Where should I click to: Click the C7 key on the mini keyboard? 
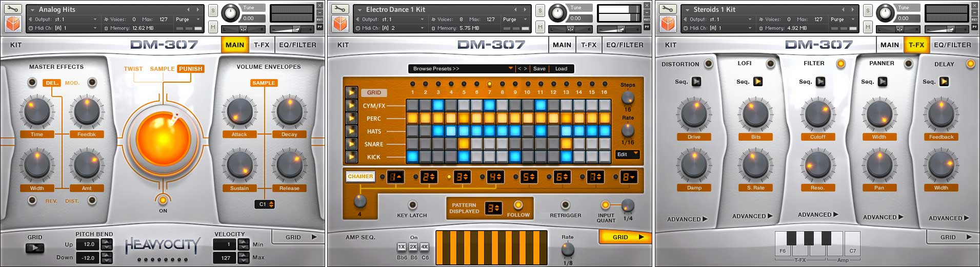tap(852, 244)
